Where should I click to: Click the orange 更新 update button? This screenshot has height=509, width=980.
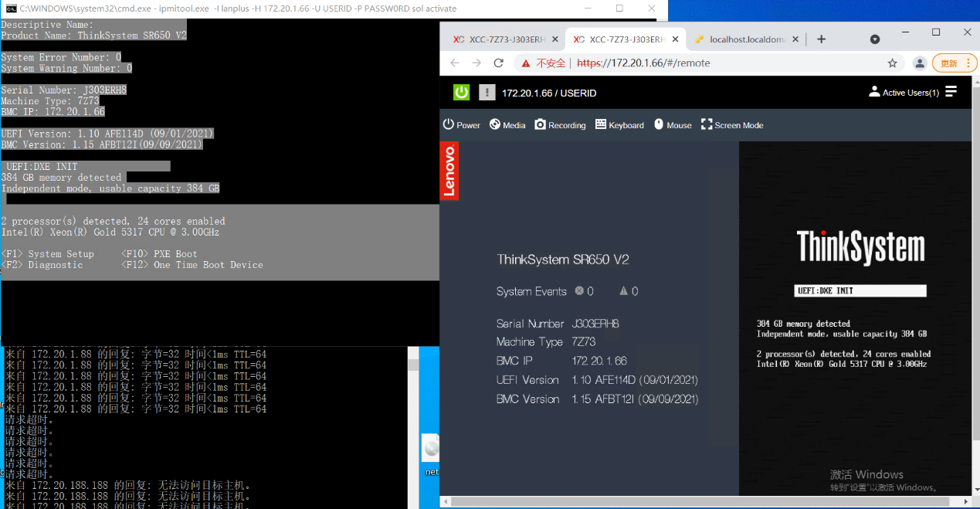click(x=955, y=63)
